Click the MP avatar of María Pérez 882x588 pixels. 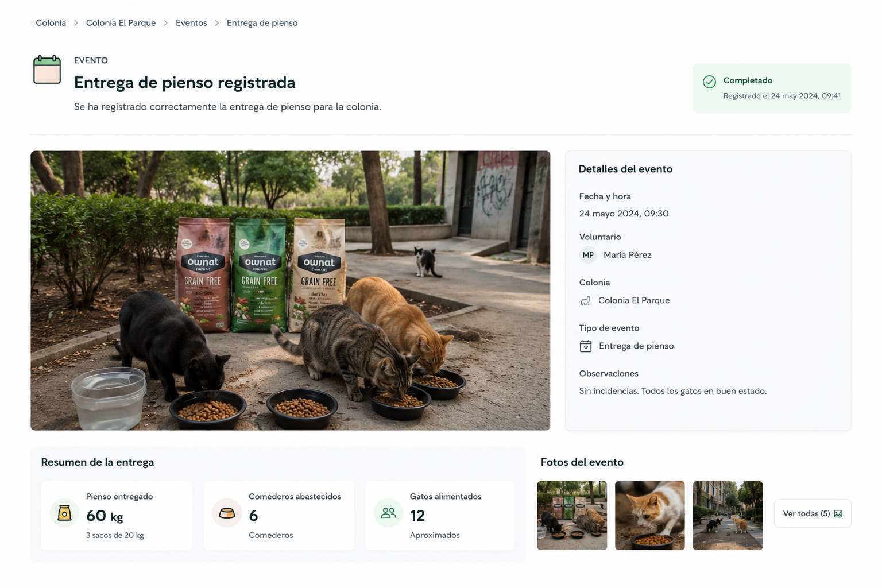point(588,255)
